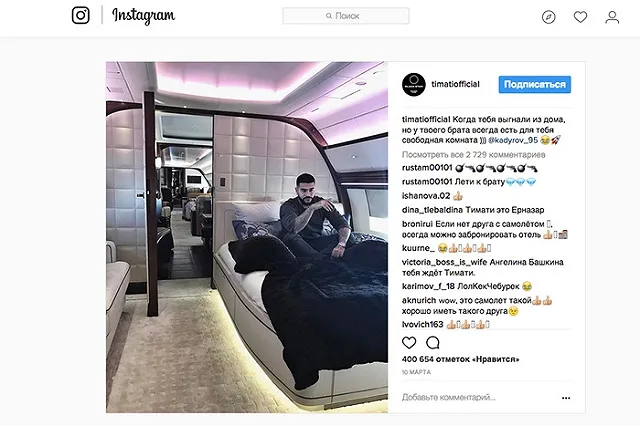
Task: Click the Подписаться follow button
Action: [x=535, y=84]
